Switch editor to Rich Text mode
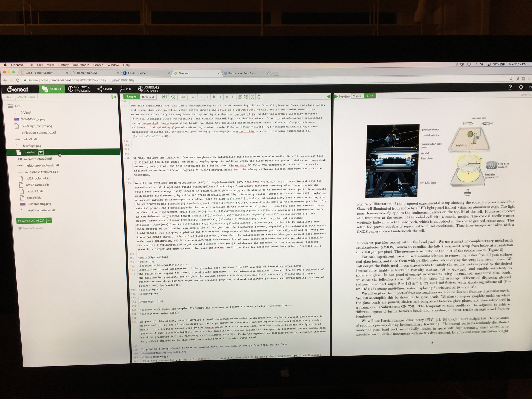This screenshot has height=399, width=532. (148, 97)
